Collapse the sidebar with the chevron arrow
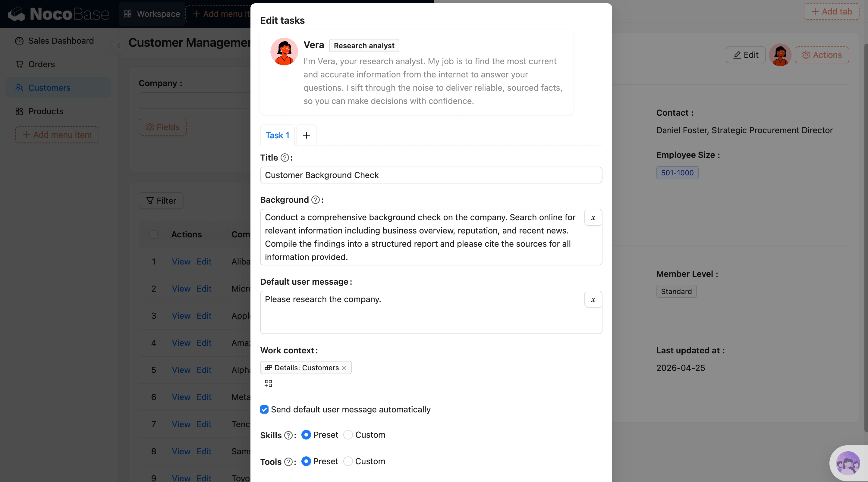This screenshot has height=482, width=868. [119, 45]
